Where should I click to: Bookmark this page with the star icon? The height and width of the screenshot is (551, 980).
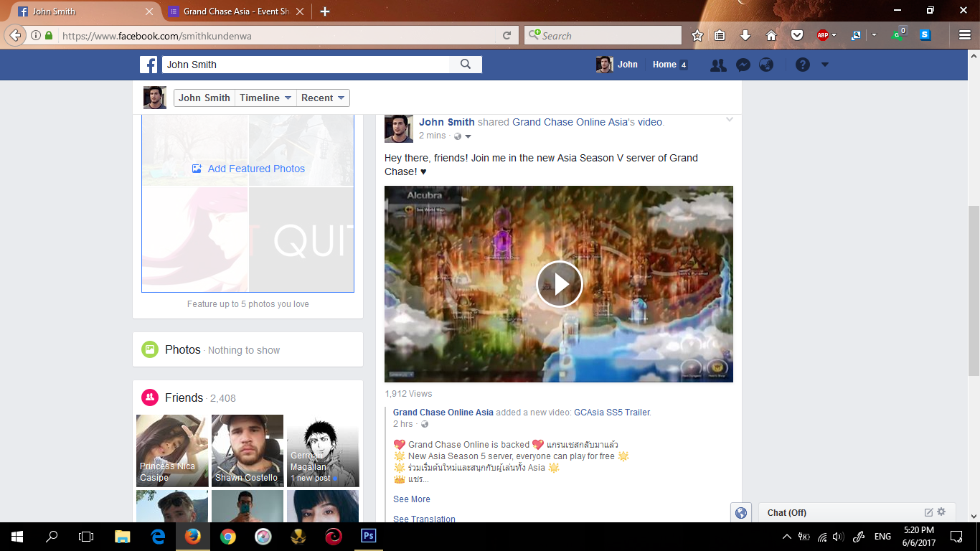(x=697, y=35)
